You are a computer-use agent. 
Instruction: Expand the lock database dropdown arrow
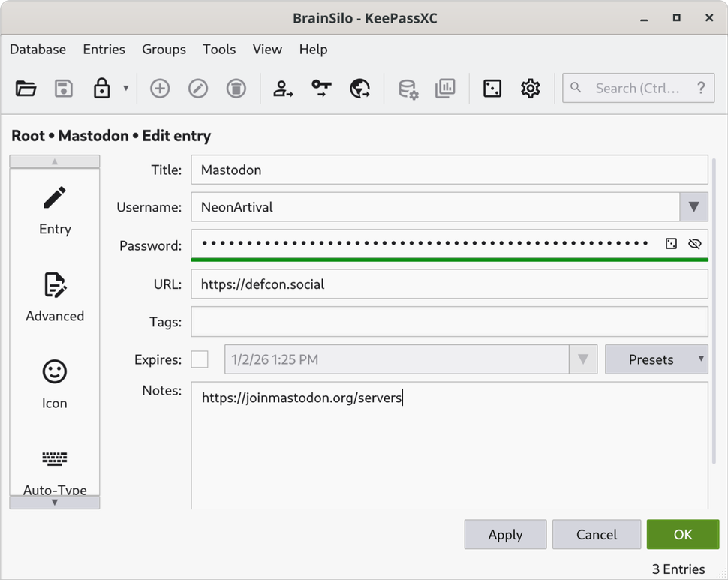click(x=125, y=89)
